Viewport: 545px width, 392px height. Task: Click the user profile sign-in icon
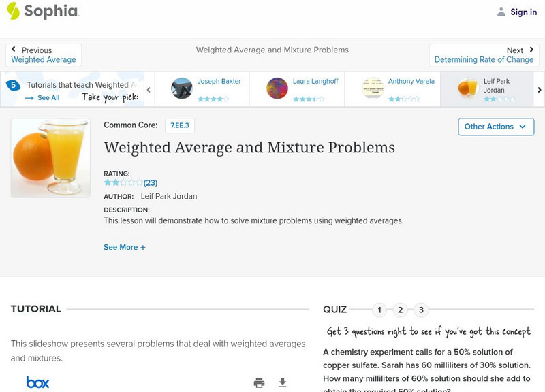(501, 12)
